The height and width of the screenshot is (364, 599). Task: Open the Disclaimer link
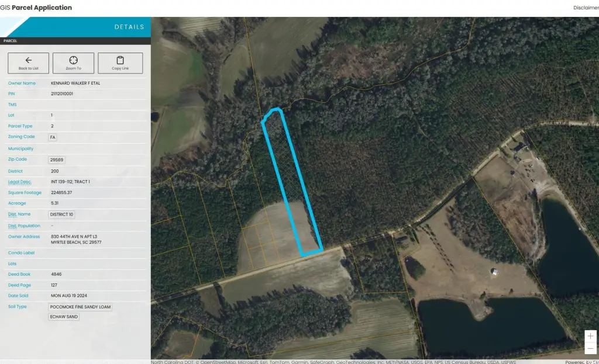click(x=586, y=8)
